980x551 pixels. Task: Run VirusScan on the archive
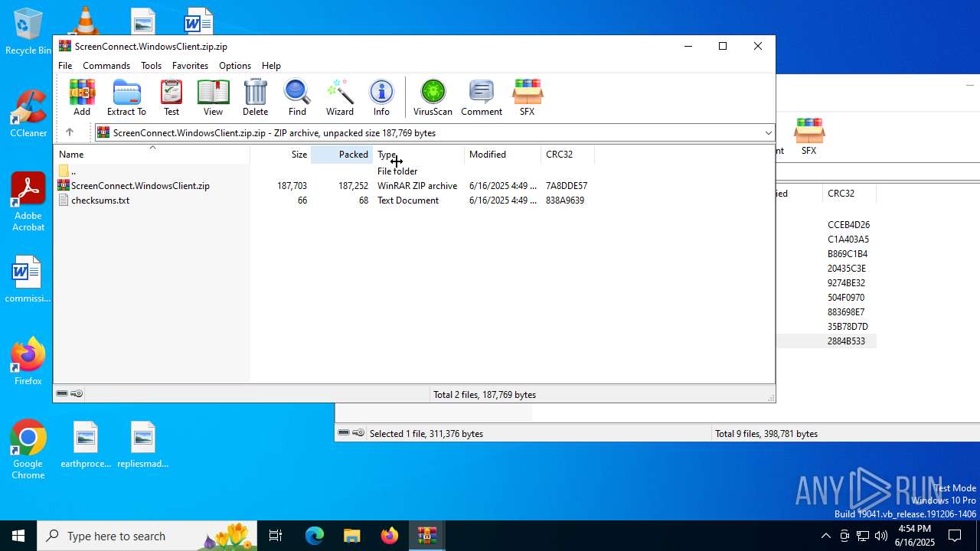433,97
